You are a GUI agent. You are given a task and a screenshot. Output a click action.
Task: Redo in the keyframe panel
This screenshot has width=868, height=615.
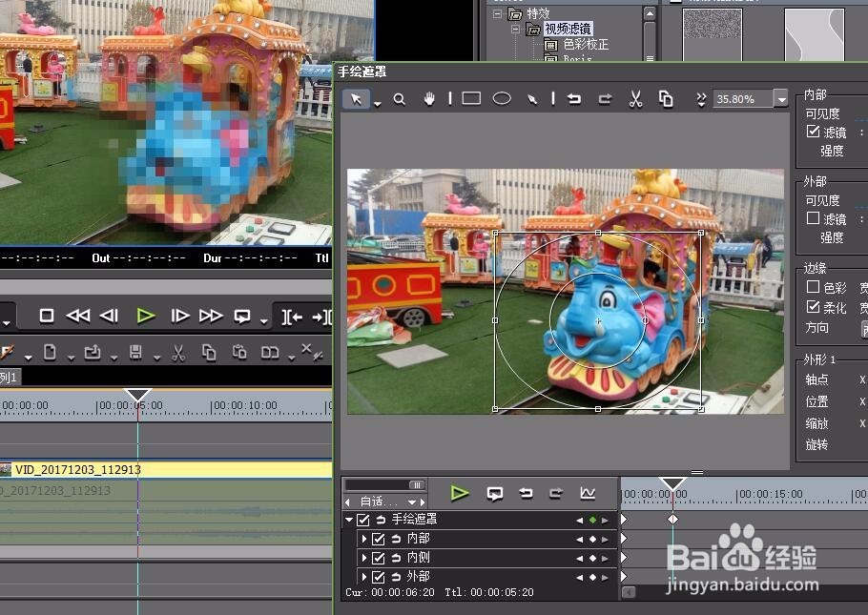556,493
